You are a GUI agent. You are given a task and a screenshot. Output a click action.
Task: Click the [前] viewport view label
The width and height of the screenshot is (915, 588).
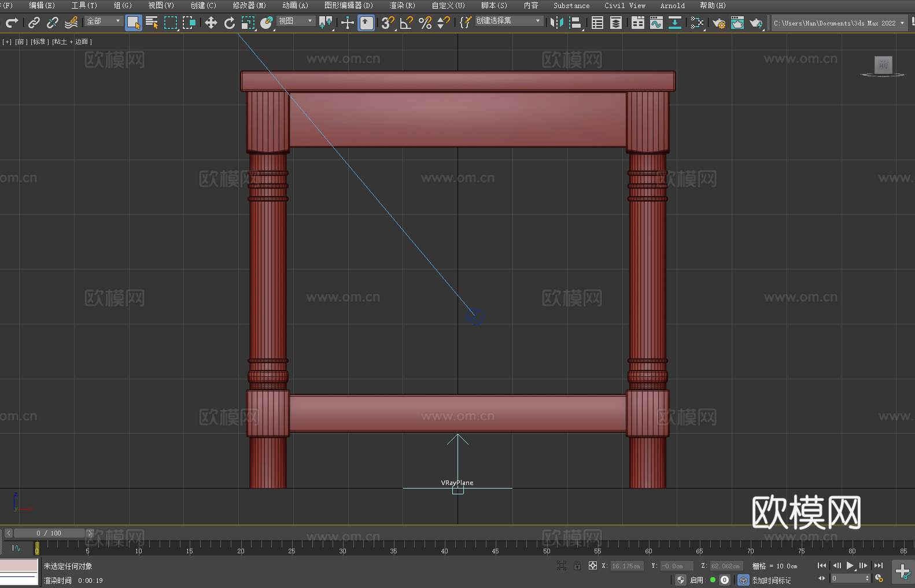pos(20,42)
